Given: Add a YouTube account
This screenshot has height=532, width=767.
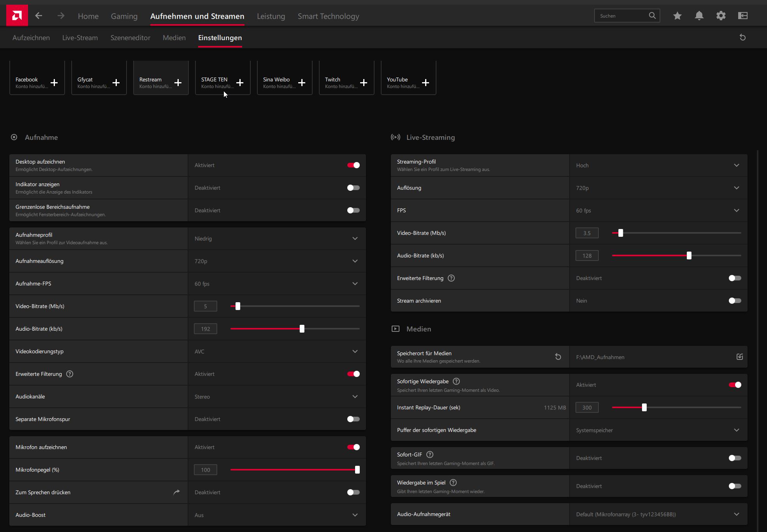Looking at the screenshot, I should click(x=425, y=83).
